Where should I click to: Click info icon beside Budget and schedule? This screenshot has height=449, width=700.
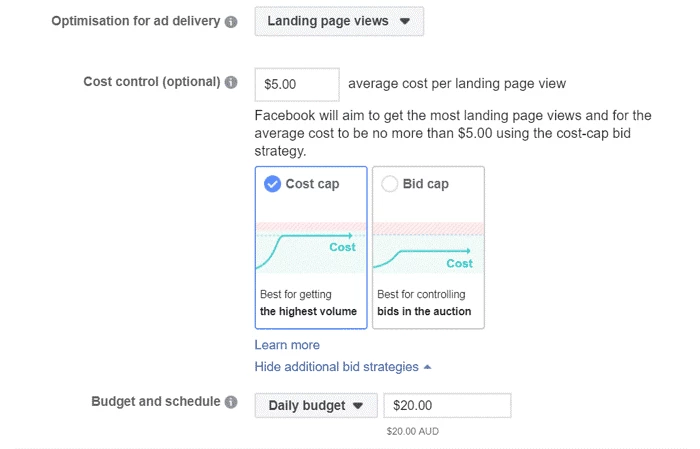(x=231, y=402)
